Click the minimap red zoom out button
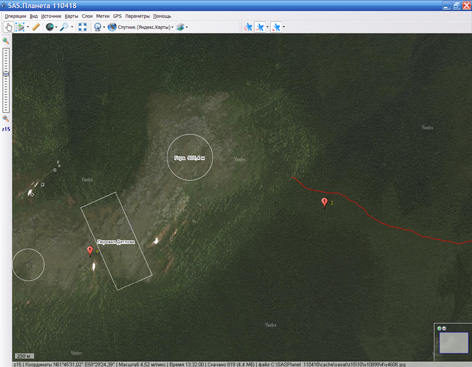Viewport: 472px width, 367px height. click(444, 328)
